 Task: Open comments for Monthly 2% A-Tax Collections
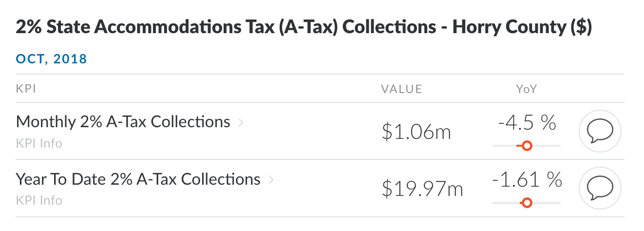pos(600,132)
